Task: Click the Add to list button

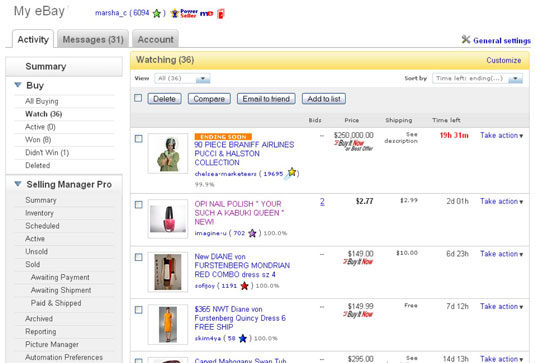Action: pos(324,99)
